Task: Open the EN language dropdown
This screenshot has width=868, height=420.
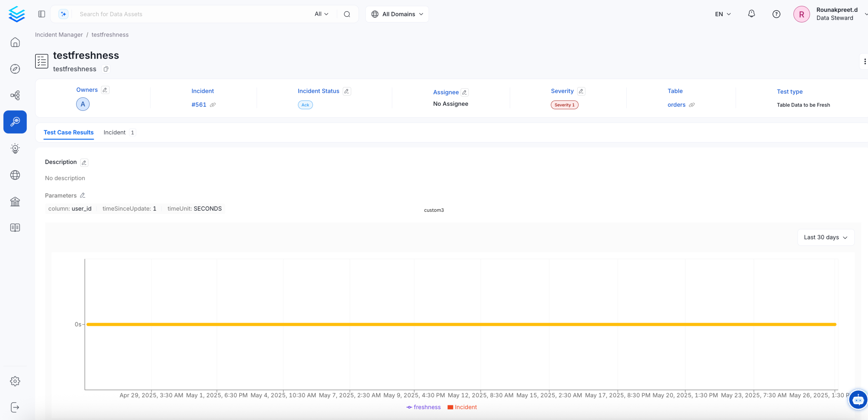Action: (x=722, y=14)
